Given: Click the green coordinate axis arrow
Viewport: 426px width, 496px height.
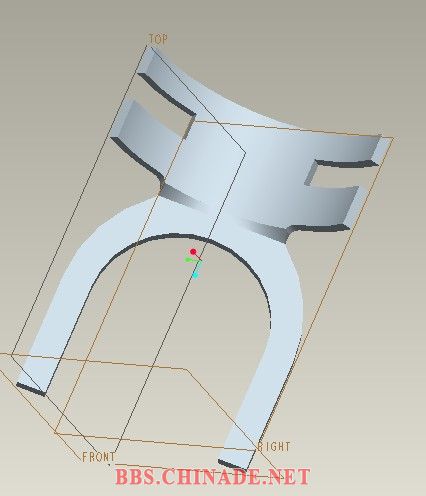Looking at the screenshot, I should click(189, 260).
